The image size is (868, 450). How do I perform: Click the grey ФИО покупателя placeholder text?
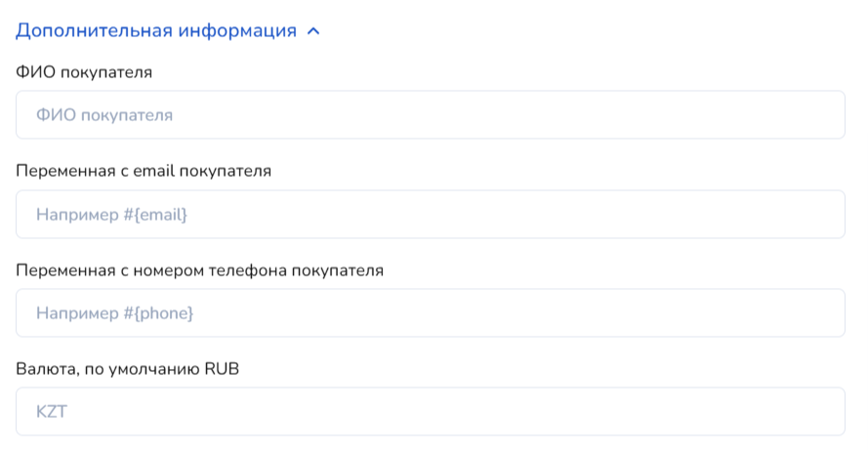104,115
